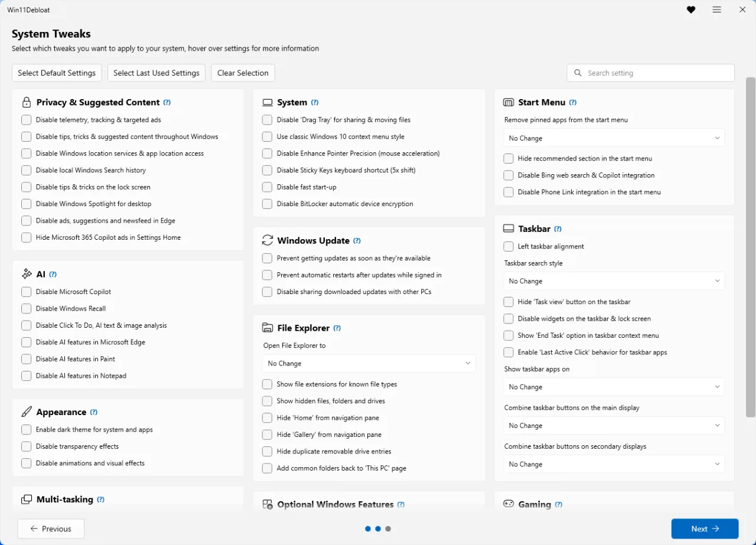Expand the 'Taskbar search style' dropdown

pyautogui.click(x=614, y=280)
